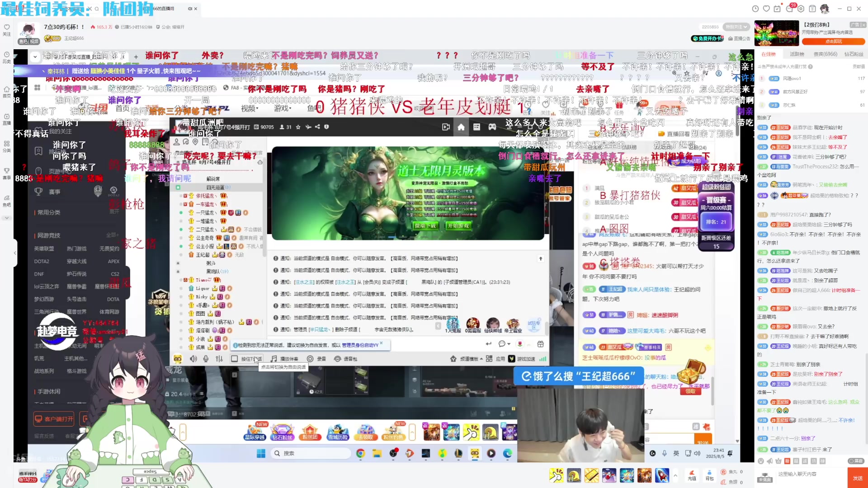Open 充值 recharge button
Image resolution: width=868 pixels, height=488 pixels.
692,475
